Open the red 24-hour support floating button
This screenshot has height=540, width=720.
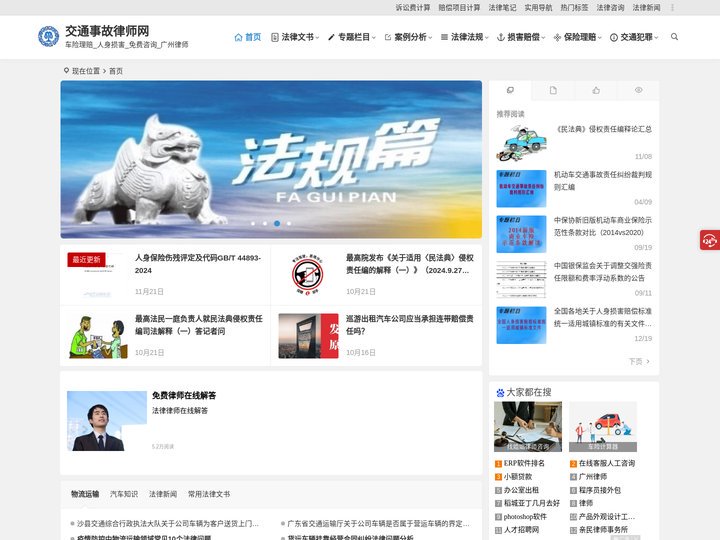[x=709, y=240]
